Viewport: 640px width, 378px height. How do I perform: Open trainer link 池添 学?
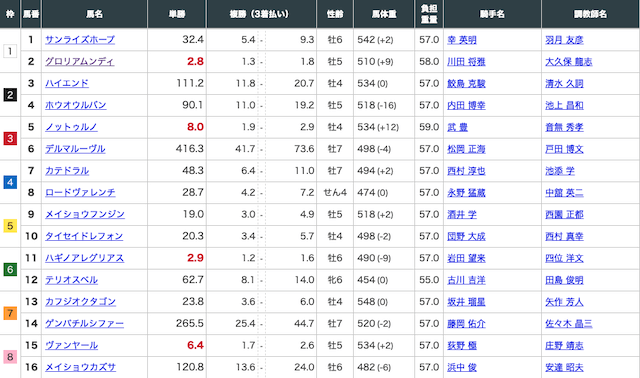pos(560,171)
